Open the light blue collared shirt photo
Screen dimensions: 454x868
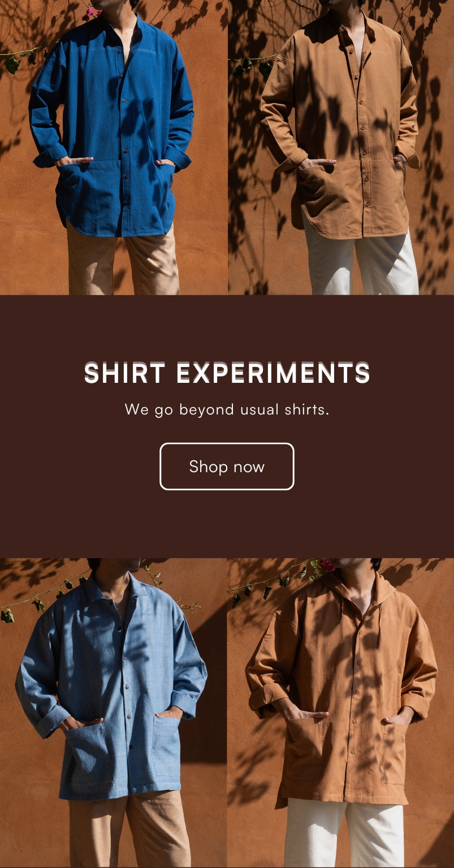113,712
